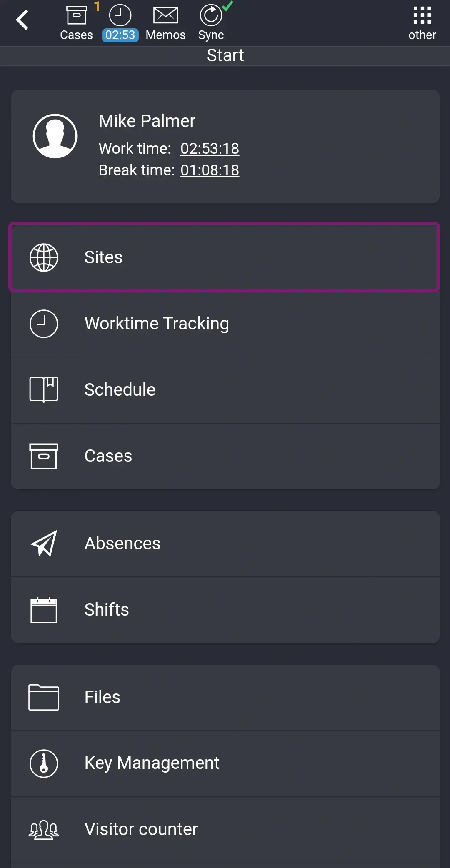The width and height of the screenshot is (450, 868).
Task: Tap the Visitor counter people icon
Action: tap(44, 830)
